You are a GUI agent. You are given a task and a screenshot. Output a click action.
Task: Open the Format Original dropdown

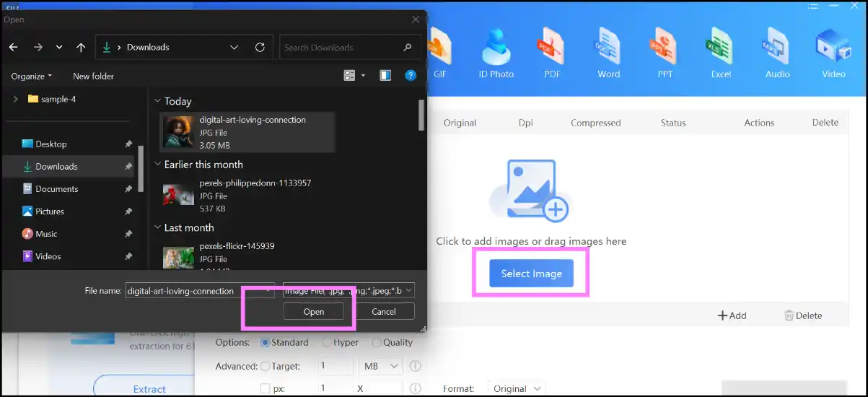tap(517, 388)
